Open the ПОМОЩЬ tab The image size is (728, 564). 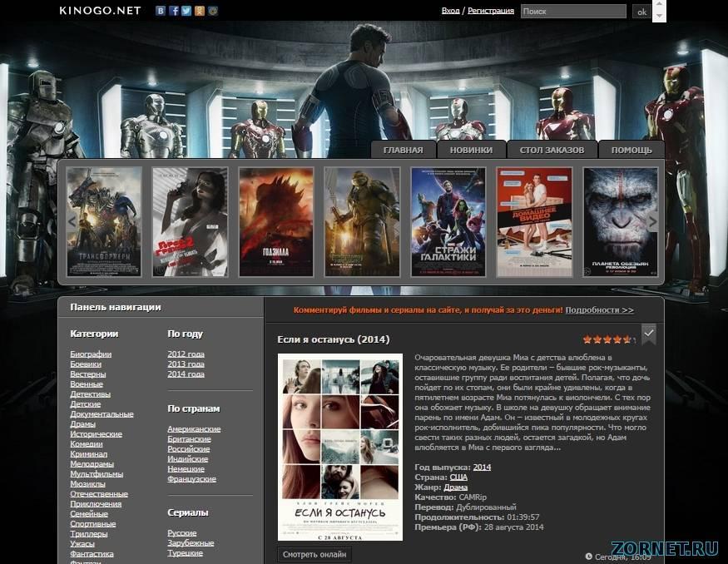pos(631,150)
